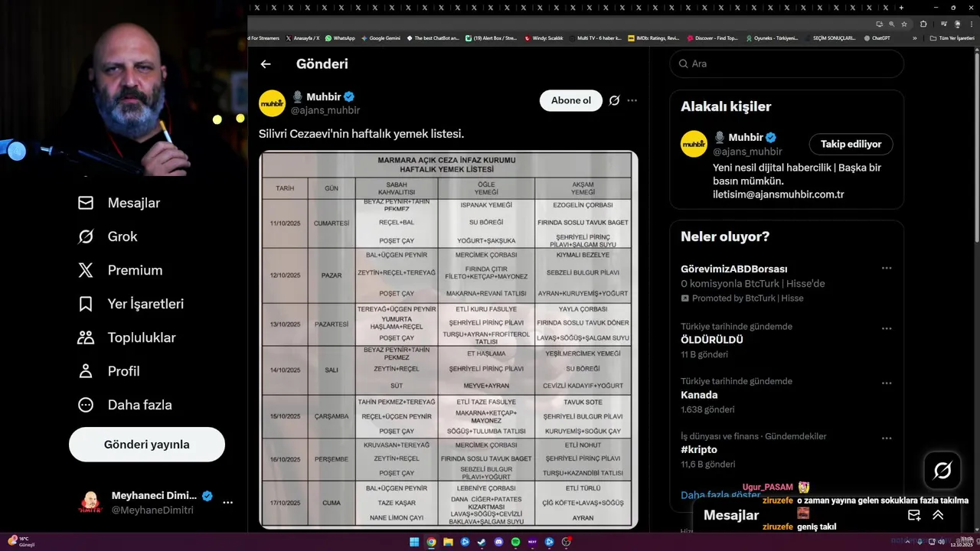Open options for #kripto trend

click(887, 439)
